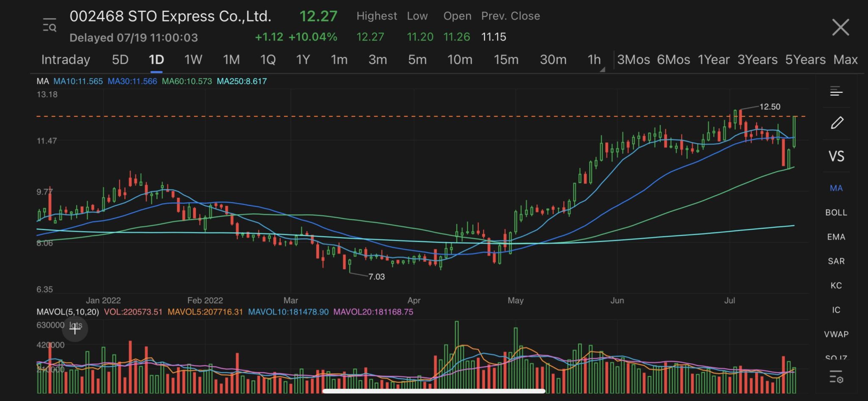Set chart range to 3Years
Viewport: 868px width, 401px height.
click(757, 60)
